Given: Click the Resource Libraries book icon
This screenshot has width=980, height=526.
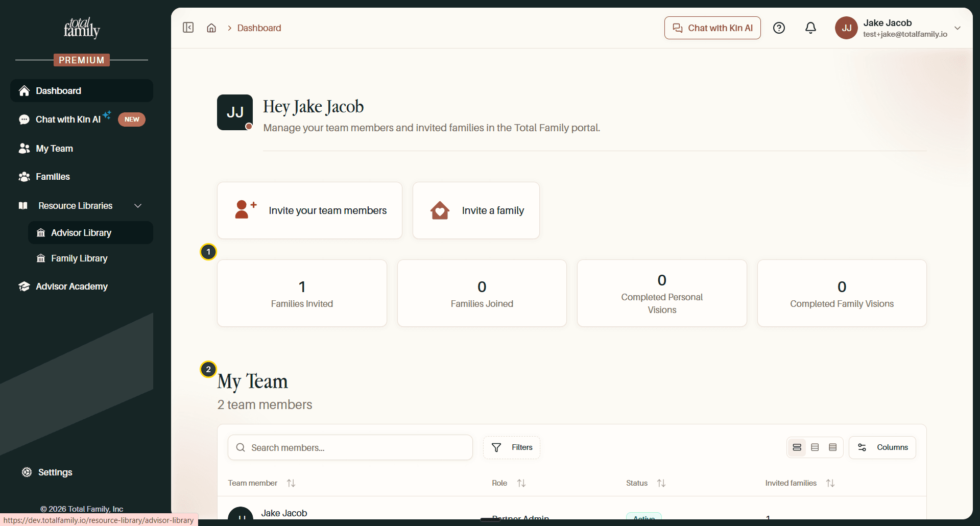Looking at the screenshot, I should coord(23,206).
